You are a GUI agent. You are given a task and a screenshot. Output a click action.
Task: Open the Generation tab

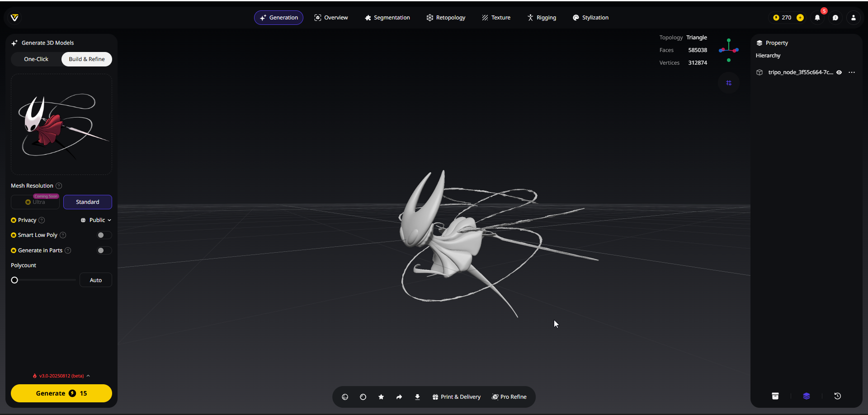278,18
